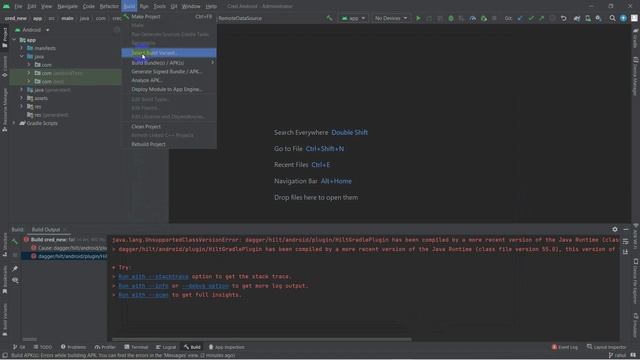Open the Resource Manager side panel

point(4,109)
